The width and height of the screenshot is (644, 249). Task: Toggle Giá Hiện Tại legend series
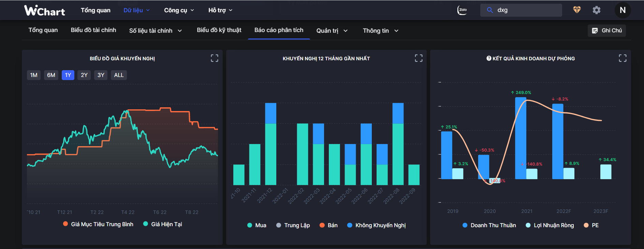click(x=163, y=224)
